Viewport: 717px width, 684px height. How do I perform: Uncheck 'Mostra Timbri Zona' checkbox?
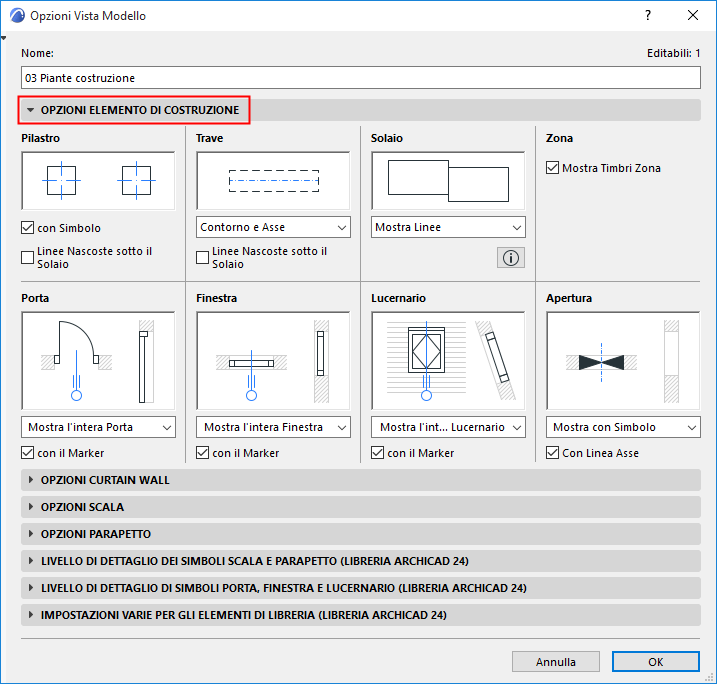click(552, 168)
